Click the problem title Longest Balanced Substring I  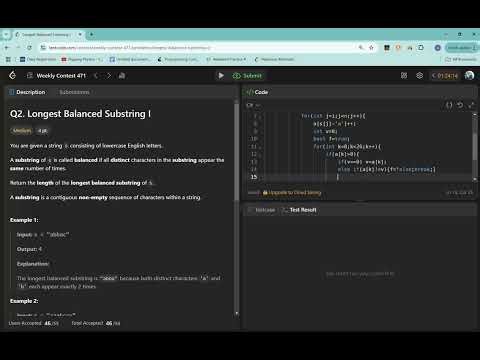pyautogui.click(x=80, y=114)
